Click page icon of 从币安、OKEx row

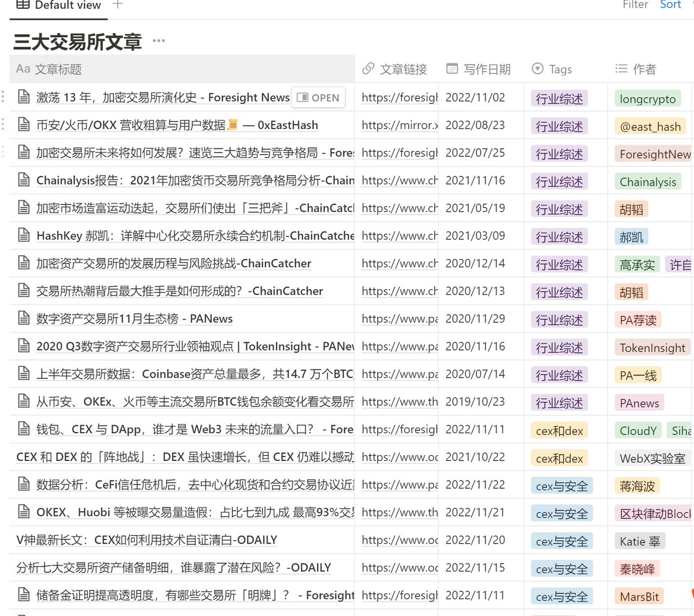[24, 401]
